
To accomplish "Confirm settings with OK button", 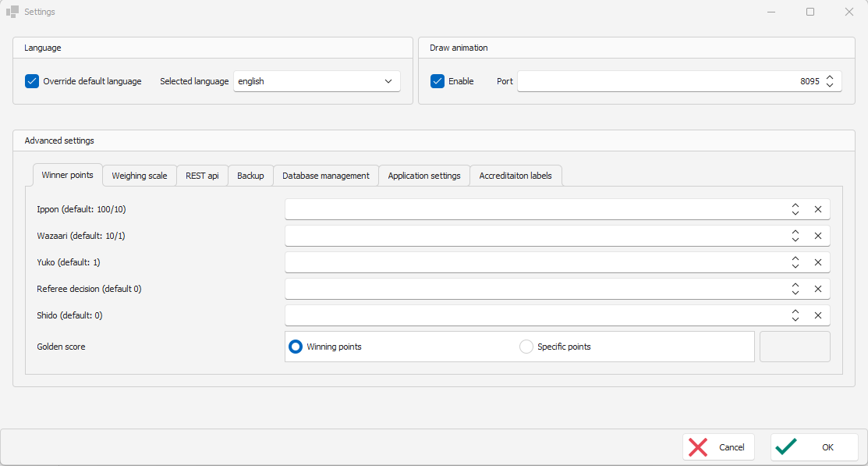I will click(x=814, y=447).
